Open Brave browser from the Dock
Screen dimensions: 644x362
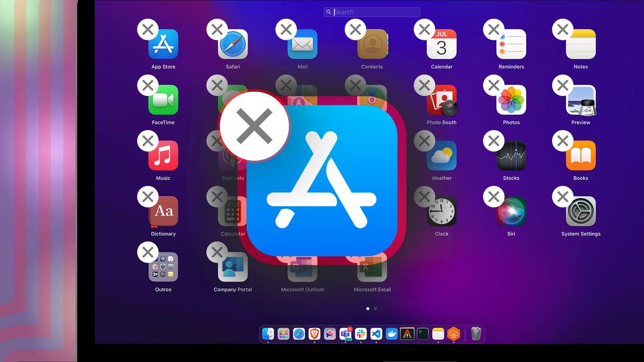(314, 334)
